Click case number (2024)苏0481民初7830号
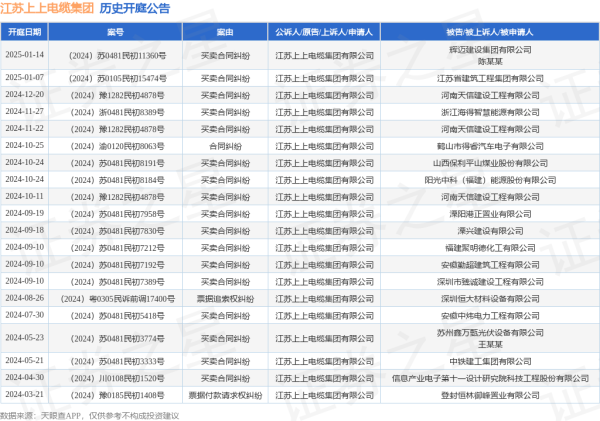Viewport: 600px width, 421px height. pyautogui.click(x=117, y=231)
